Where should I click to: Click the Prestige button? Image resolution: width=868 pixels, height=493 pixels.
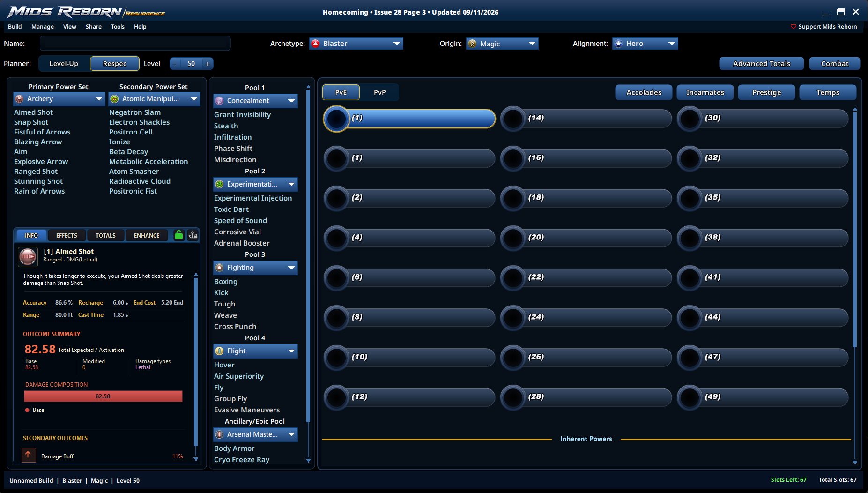coord(767,92)
